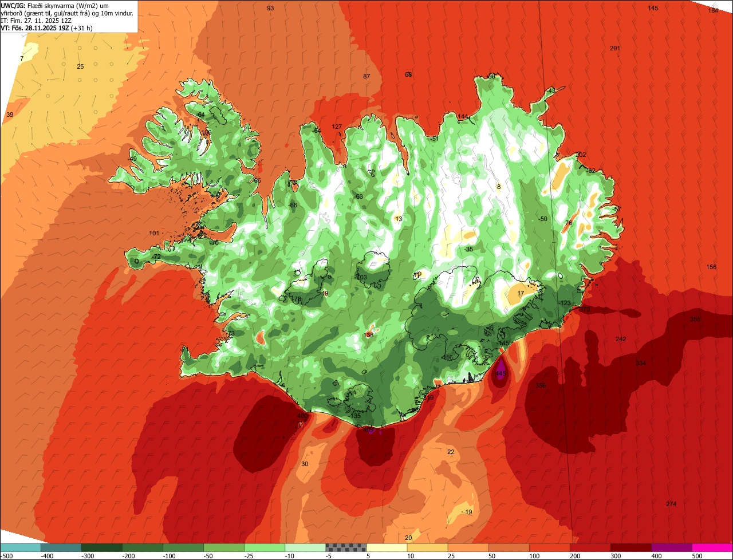
Task: Click the '-300' legend label
Action: coord(86,555)
